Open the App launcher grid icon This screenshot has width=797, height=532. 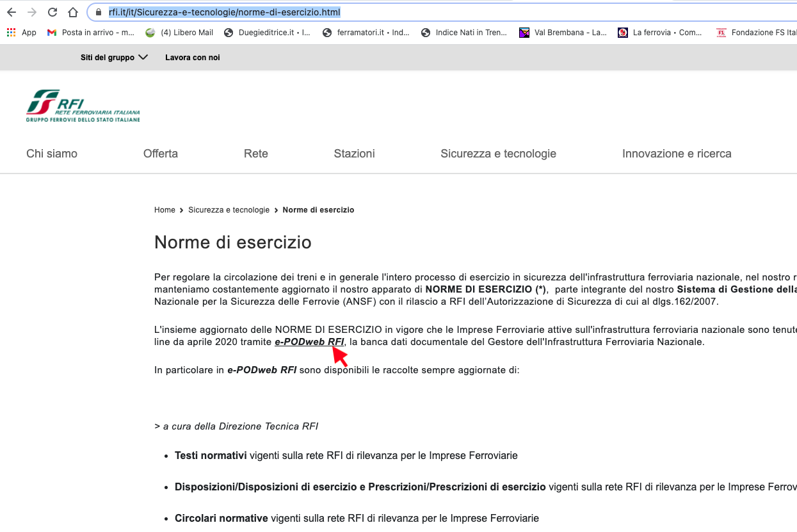pyautogui.click(x=10, y=32)
